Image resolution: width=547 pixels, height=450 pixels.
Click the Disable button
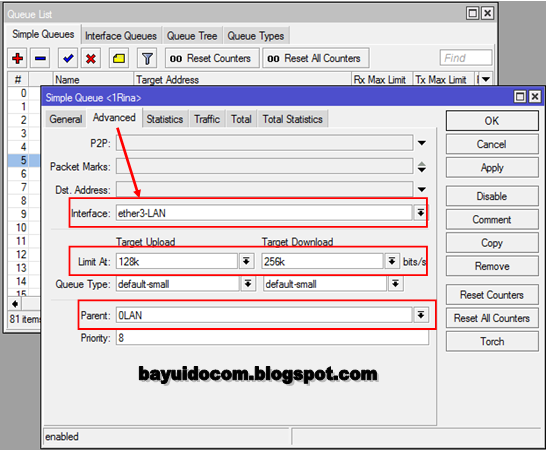click(x=492, y=196)
